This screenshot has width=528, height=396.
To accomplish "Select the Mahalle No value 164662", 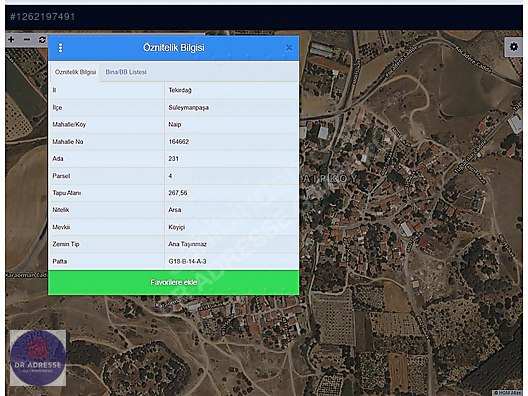I will coord(231,142).
